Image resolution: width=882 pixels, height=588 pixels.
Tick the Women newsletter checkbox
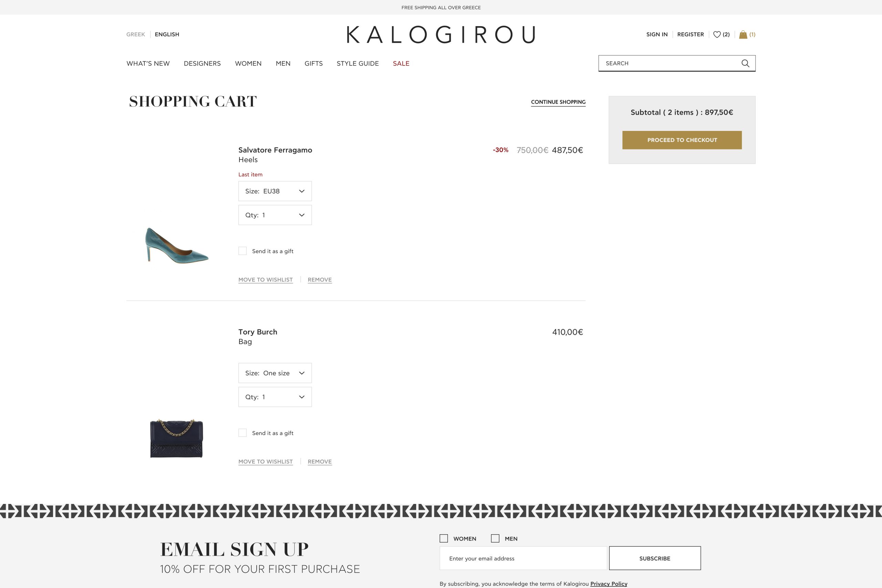pos(444,538)
